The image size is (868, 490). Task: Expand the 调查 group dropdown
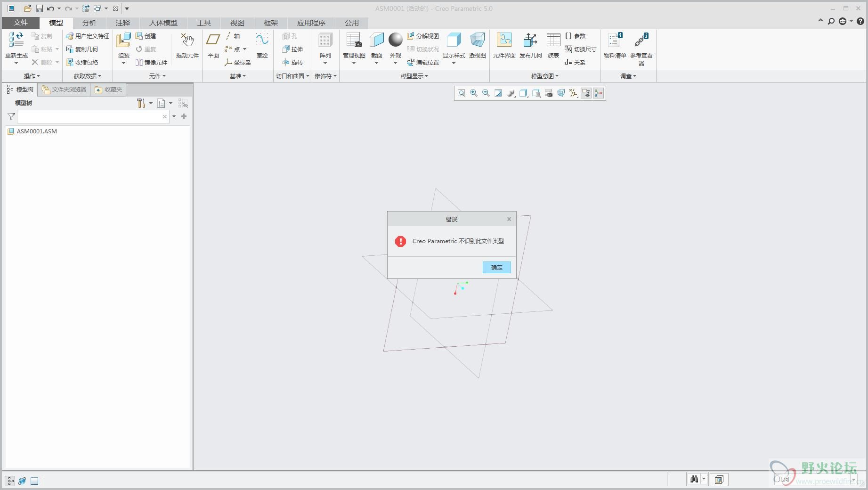click(628, 76)
